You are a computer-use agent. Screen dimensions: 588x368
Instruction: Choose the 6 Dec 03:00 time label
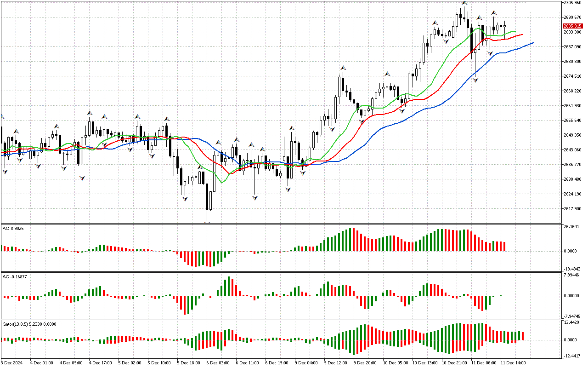coord(218,363)
